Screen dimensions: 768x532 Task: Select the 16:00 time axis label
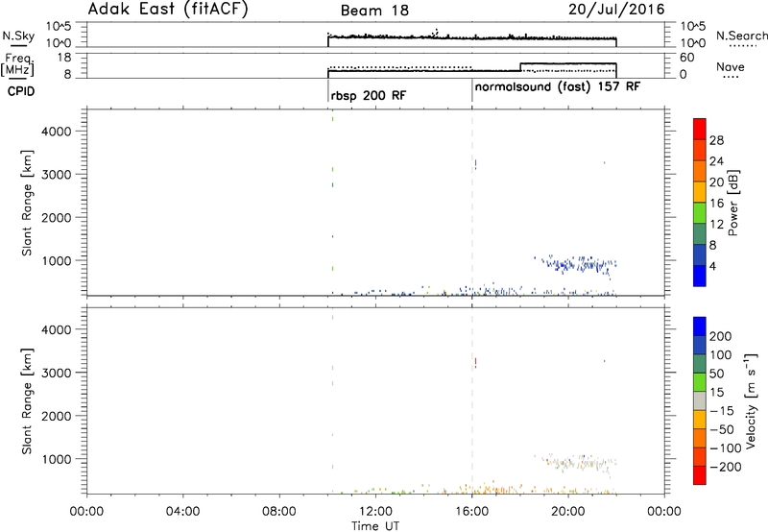point(472,512)
